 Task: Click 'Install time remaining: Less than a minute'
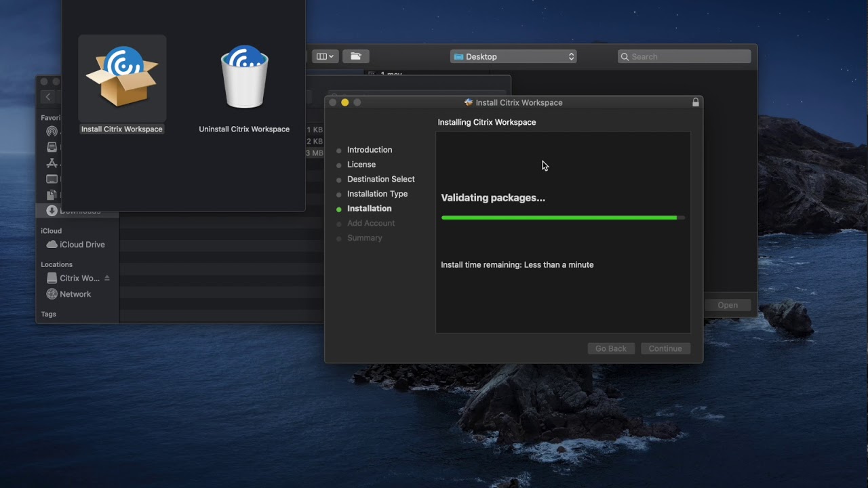pos(517,265)
